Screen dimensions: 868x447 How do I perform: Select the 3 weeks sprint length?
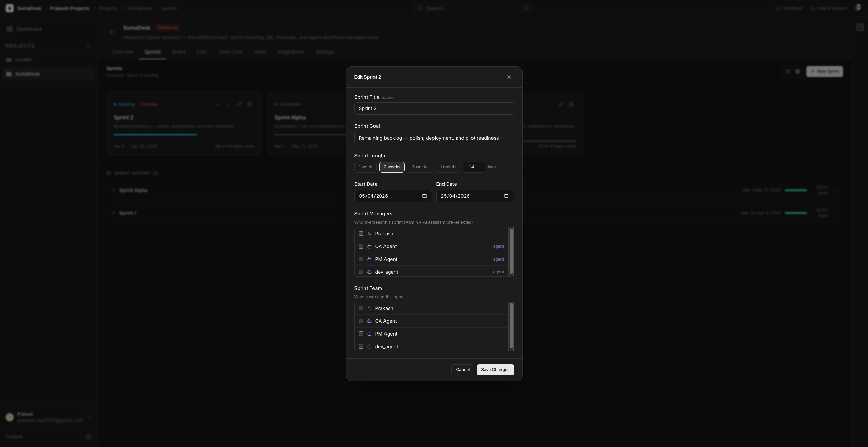tap(420, 167)
